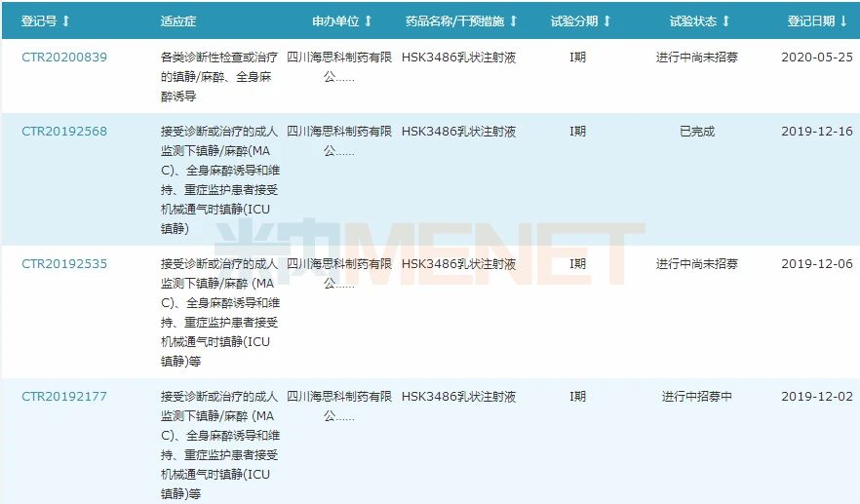Click the 适应症 column header
Screen dimensions: 860x504
coord(177,20)
